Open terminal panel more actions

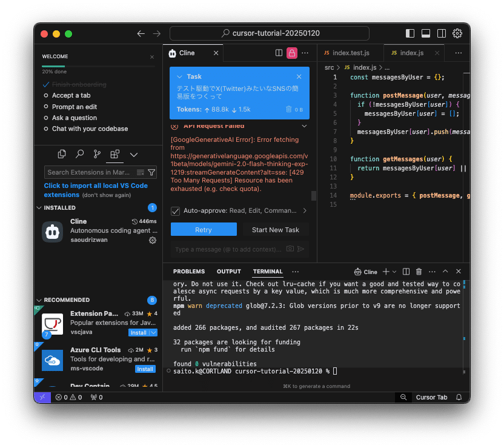[432, 272]
